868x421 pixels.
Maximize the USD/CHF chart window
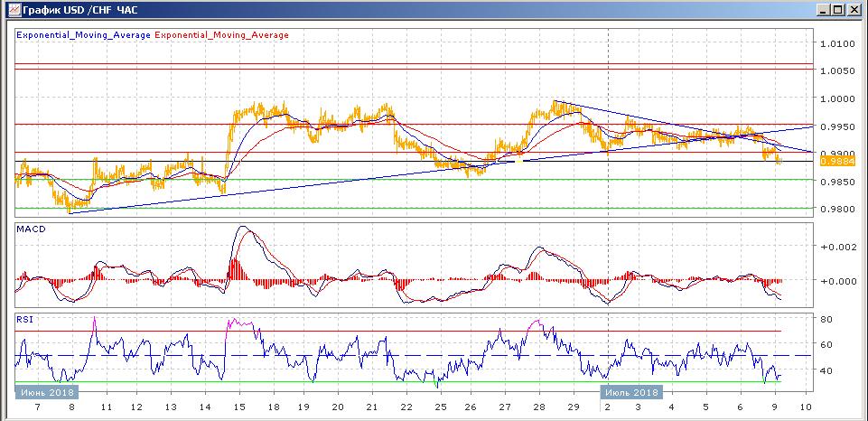point(839,10)
